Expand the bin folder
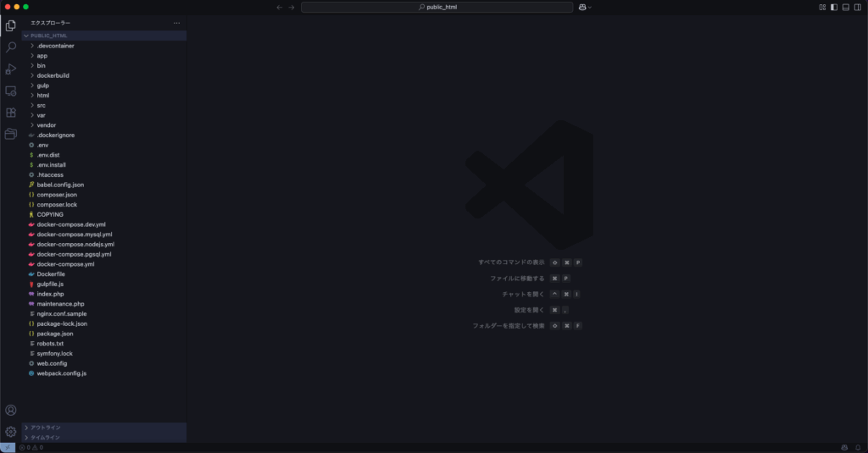 [x=104, y=66]
